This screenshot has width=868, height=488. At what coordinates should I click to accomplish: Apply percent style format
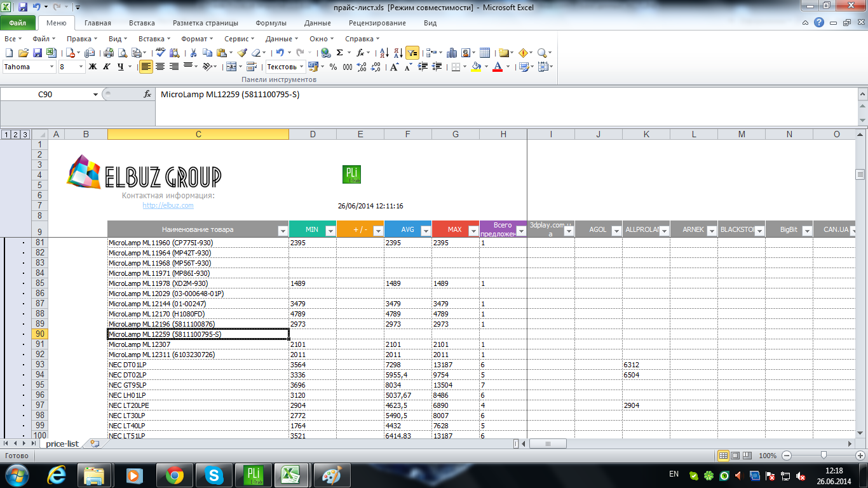(x=333, y=67)
